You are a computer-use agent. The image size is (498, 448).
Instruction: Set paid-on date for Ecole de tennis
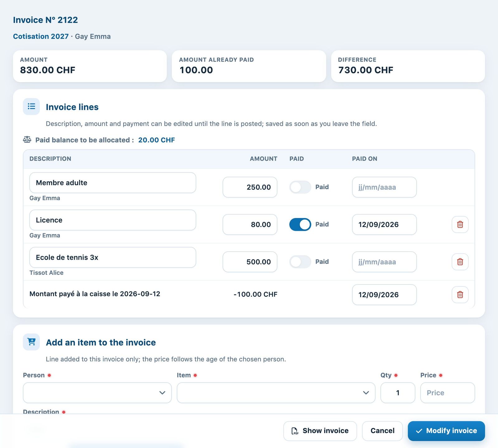point(384,262)
